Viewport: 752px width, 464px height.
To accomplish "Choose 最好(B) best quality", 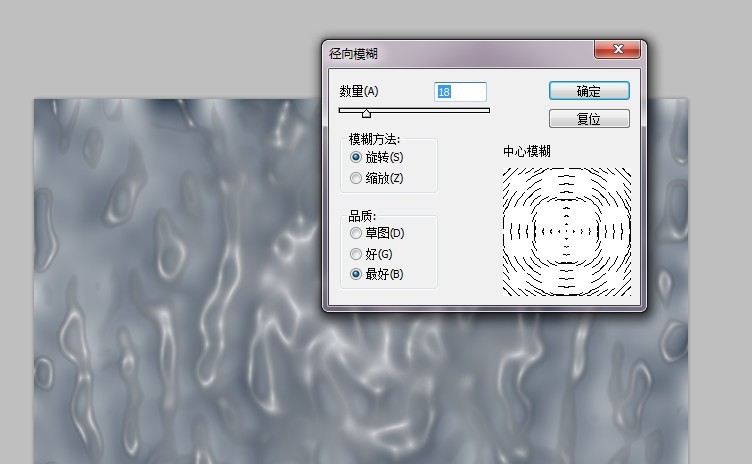I will pyautogui.click(x=356, y=274).
